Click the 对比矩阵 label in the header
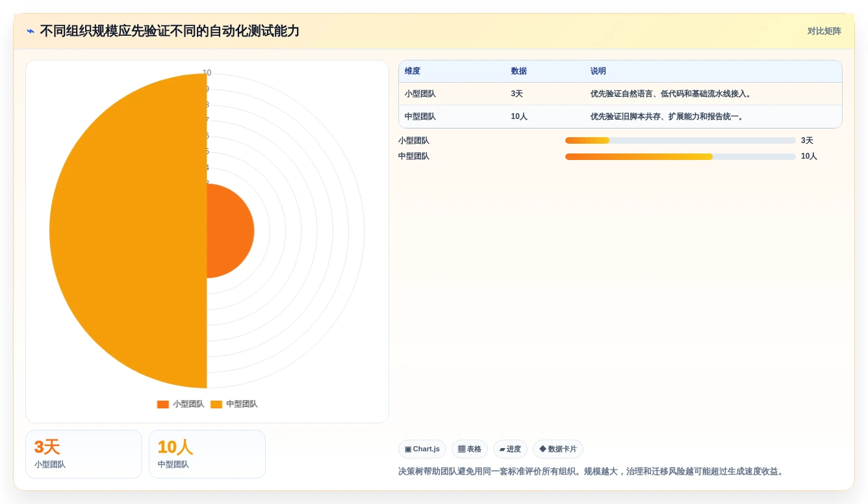The width and height of the screenshot is (868, 504). pos(824,31)
